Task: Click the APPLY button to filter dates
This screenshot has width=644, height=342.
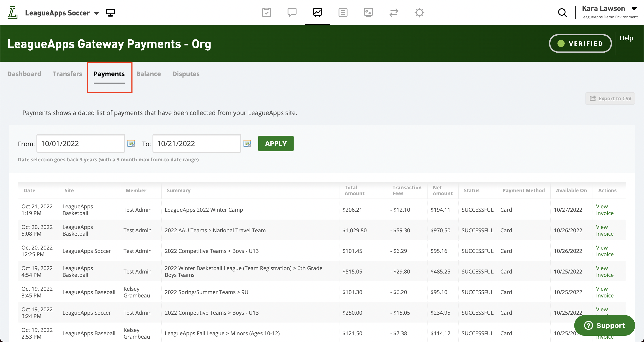Action: point(275,143)
